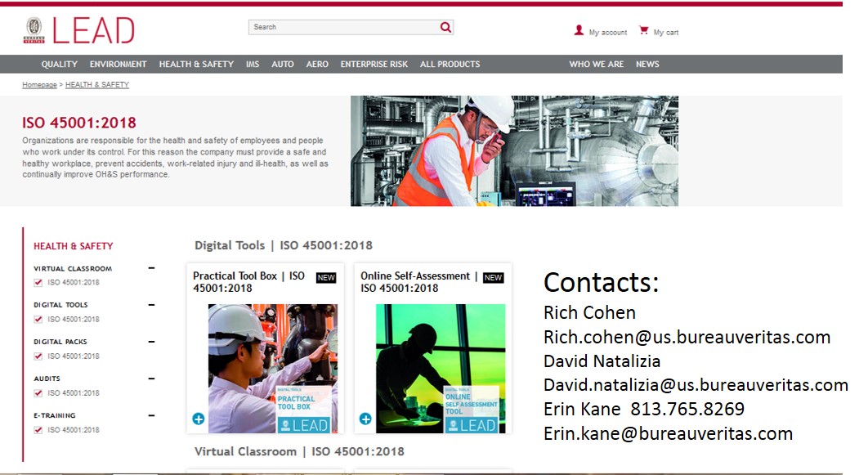Toggle ISO 45001:2018 checkbox under Audits
Screen dimensions: 868x475
click(38, 393)
